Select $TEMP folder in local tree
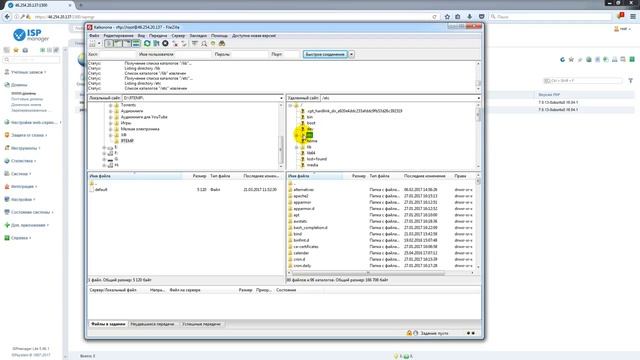This screenshot has height=360, width=640. (127, 141)
